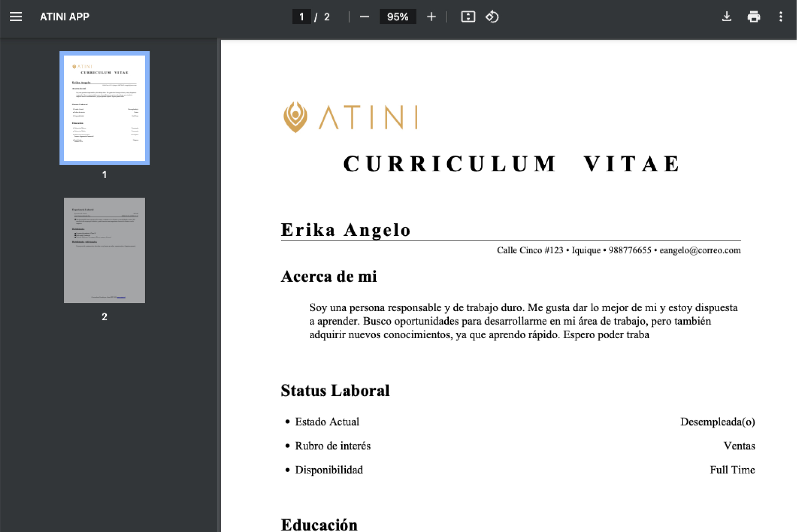Download the PDF file
The width and height of the screenshot is (798, 532).
(x=726, y=17)
